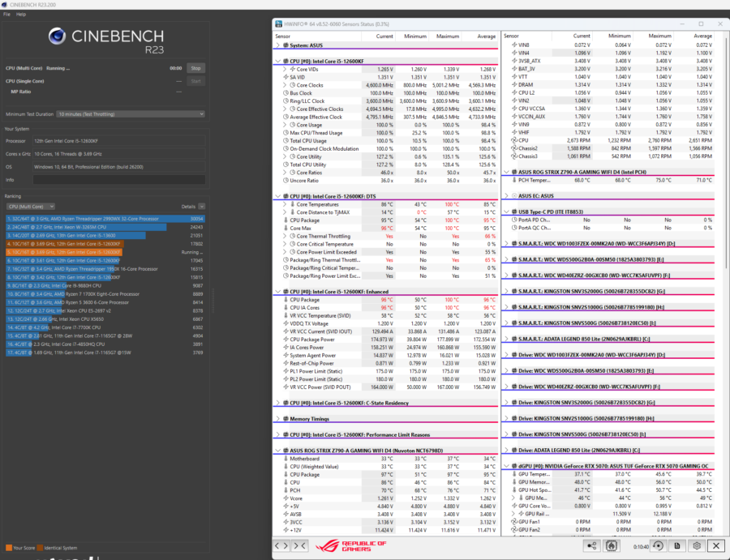The image size is (730, 560).
Task: Start logging with the document icon in HWiNFO
Action: pyautogui.click(x=677, y=545)
